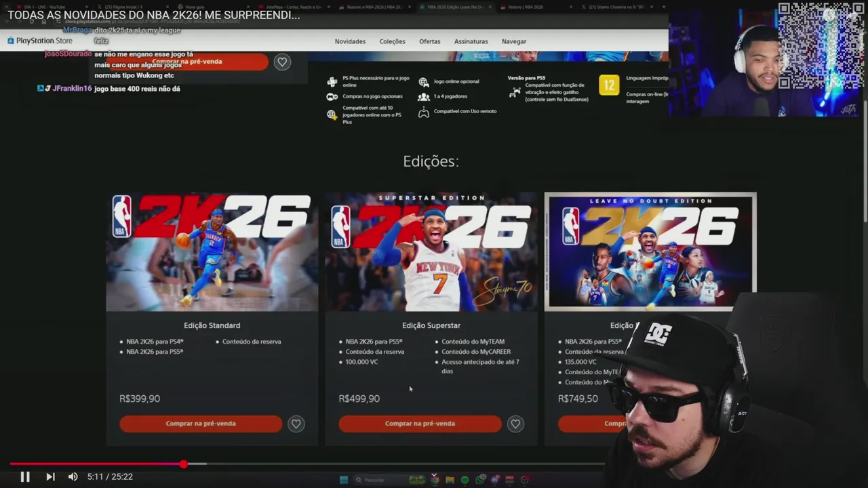Click the Edição Standard title
Screen dimensions: 868x488
(x=212, y=325)
